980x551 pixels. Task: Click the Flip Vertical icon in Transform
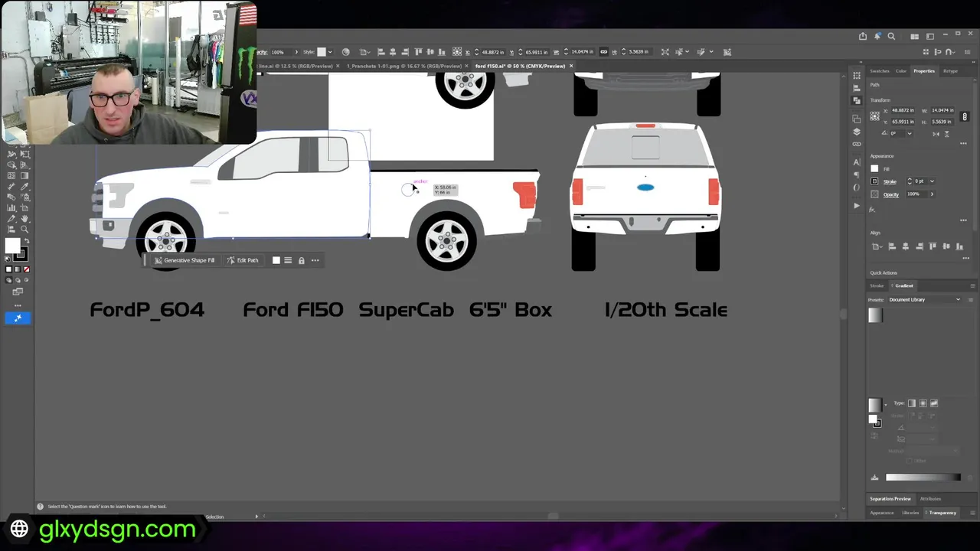[x=946, y=134]
